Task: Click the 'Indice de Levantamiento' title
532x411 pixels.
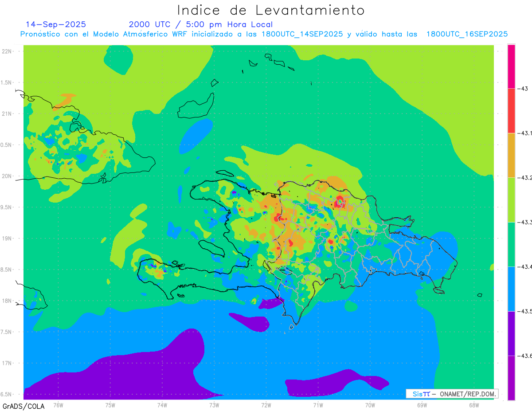Action: [x=271, y=10]
